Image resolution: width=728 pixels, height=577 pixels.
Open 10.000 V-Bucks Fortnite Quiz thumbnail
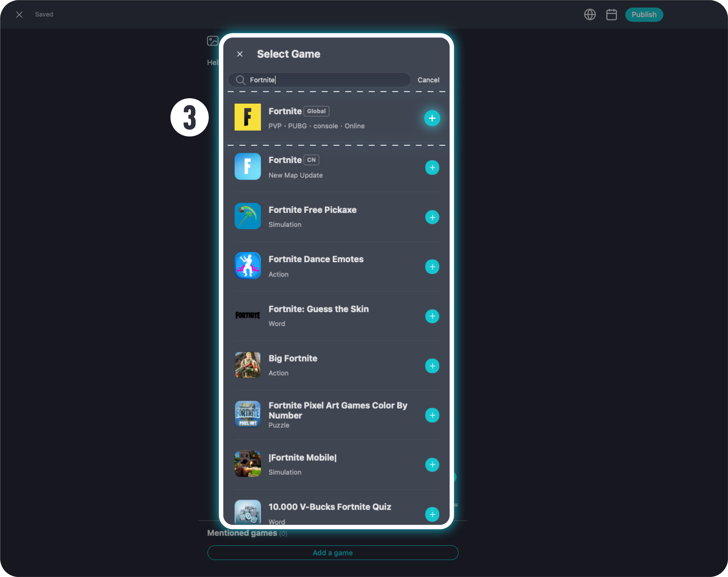tap(248, 512)
